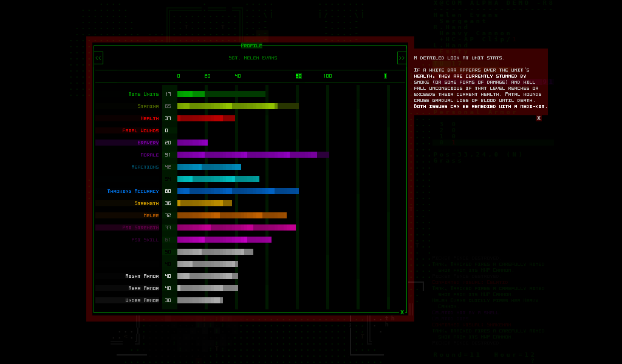
Task: Click the Stamina stat label
Action: click(148, 106)
